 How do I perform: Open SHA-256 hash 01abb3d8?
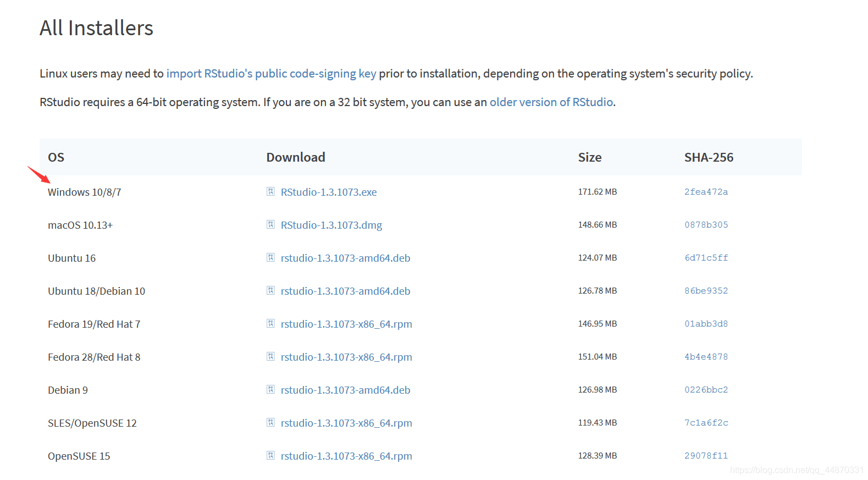pyautogui.click(x=706, y=324)
